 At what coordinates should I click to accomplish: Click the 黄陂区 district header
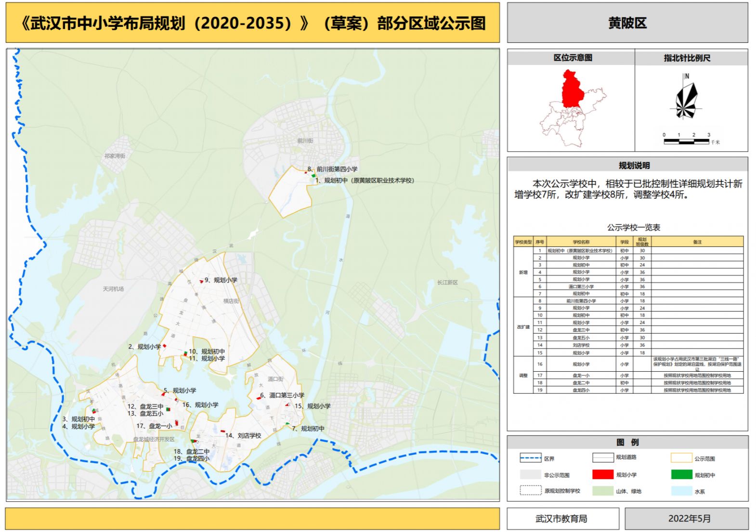[x=627, y=23]
